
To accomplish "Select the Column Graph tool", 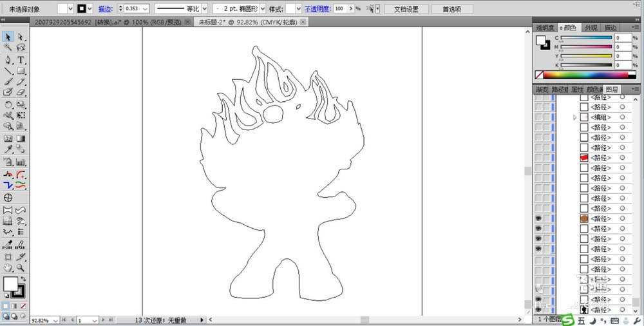I will pyautogui.click(x=21, y=162).
